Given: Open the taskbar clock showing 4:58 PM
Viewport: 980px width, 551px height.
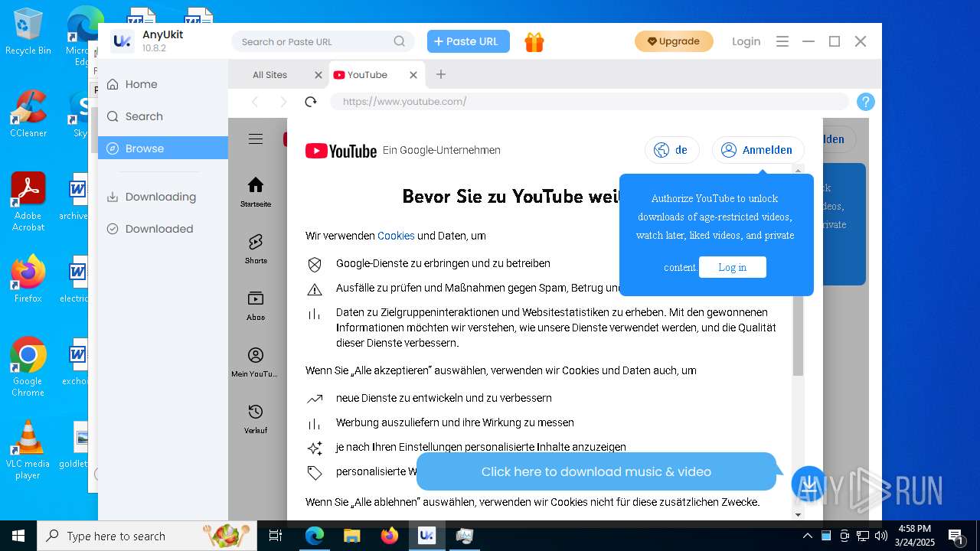Looking at the screenshot, I should click(915, 536).
